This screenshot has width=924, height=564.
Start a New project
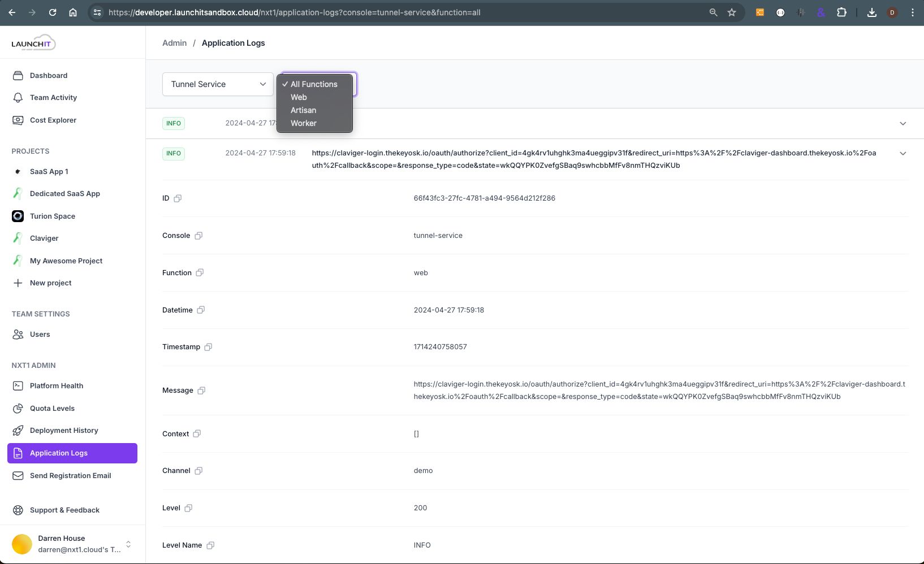point(50,283)
